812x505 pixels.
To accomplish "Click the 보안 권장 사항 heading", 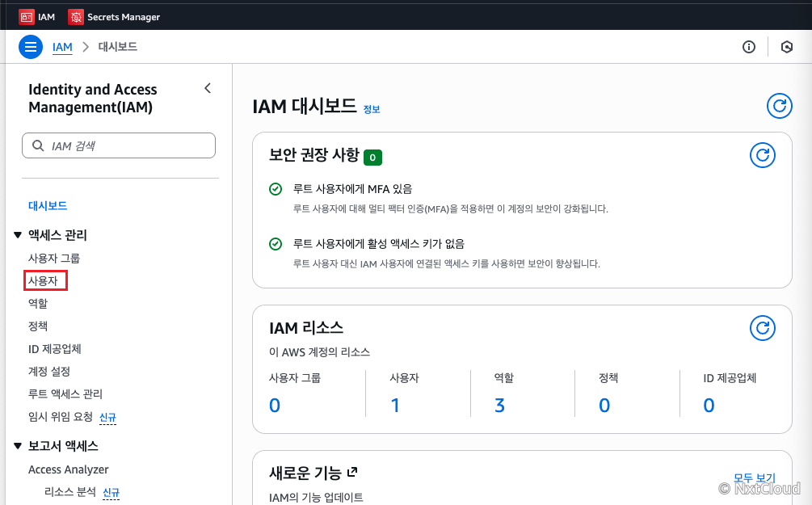I will pyautogui.click(x=314, y=155).
